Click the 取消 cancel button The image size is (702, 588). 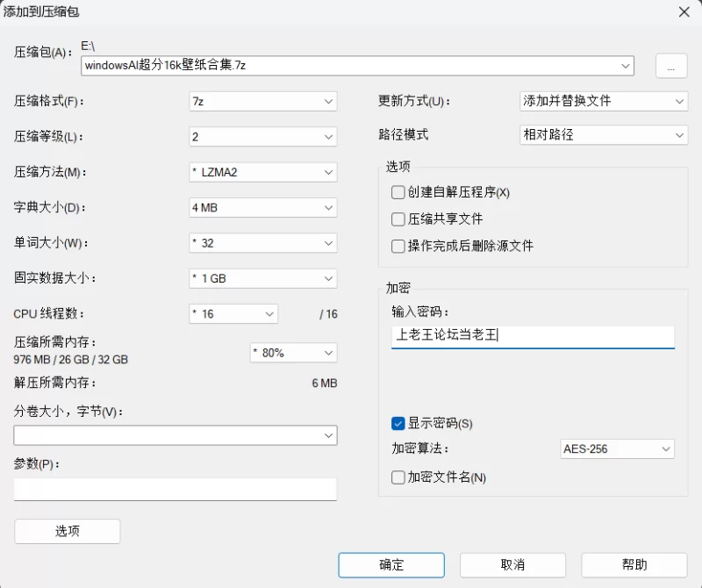512,564
